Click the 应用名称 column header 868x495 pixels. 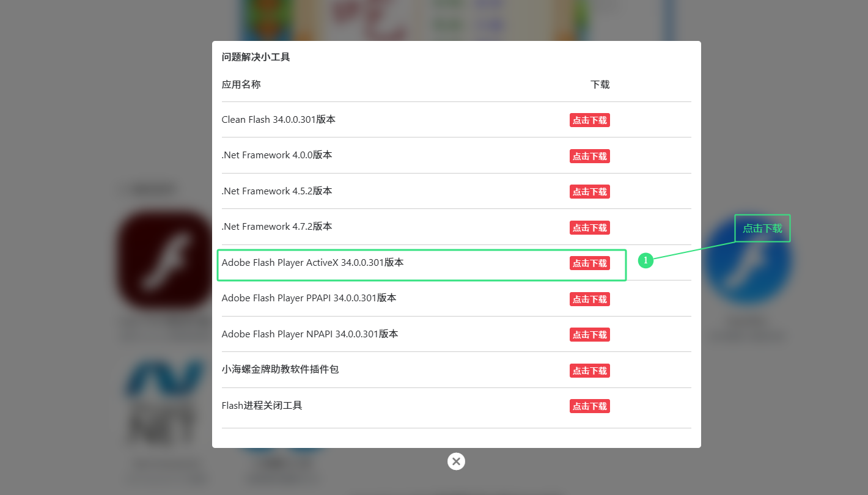(241, 84)
